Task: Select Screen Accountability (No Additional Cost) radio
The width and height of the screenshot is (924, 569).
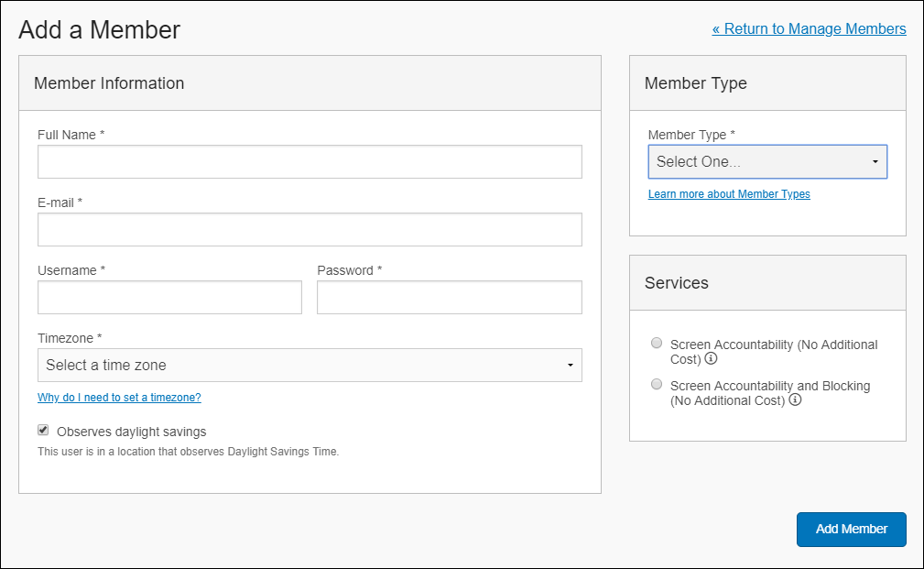Action: [x=657, y=344]
